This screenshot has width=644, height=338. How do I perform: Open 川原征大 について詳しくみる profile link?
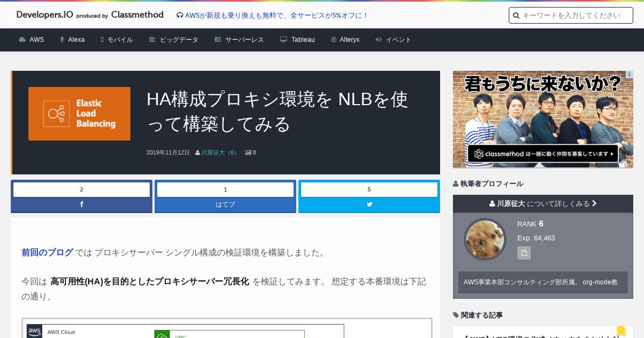543,204
